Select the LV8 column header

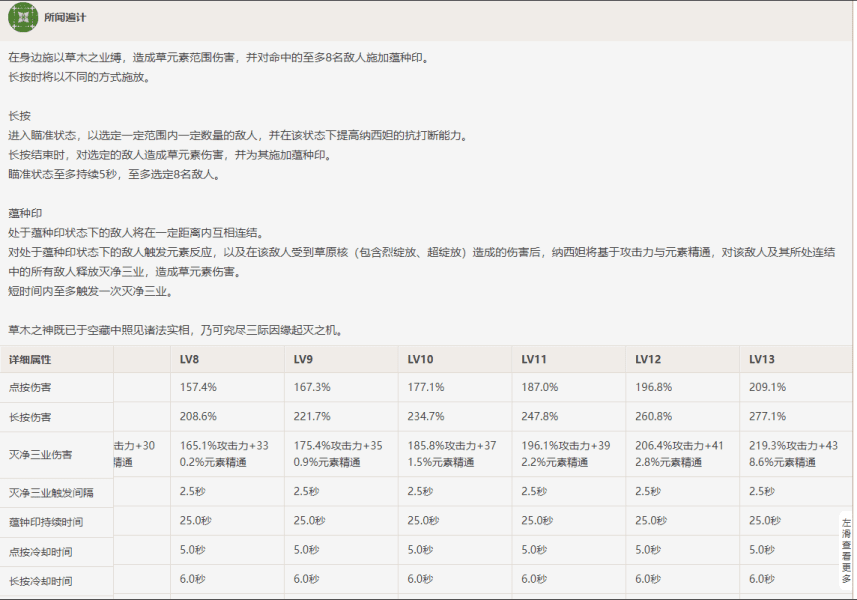[189, 360]
